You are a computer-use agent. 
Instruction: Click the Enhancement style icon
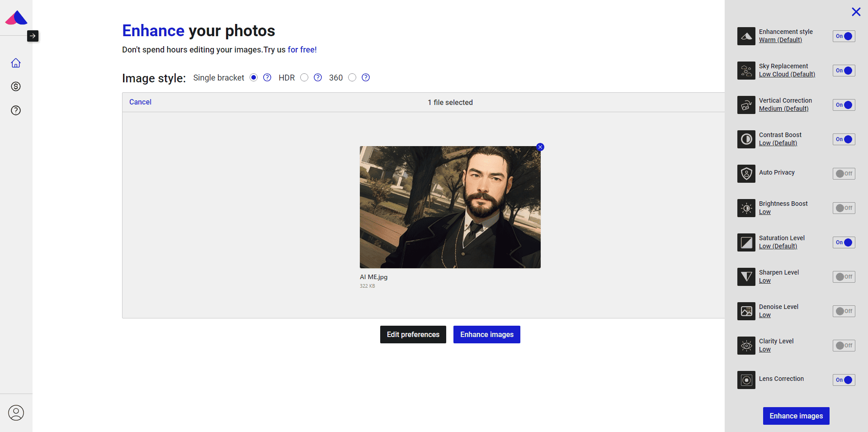746,36
